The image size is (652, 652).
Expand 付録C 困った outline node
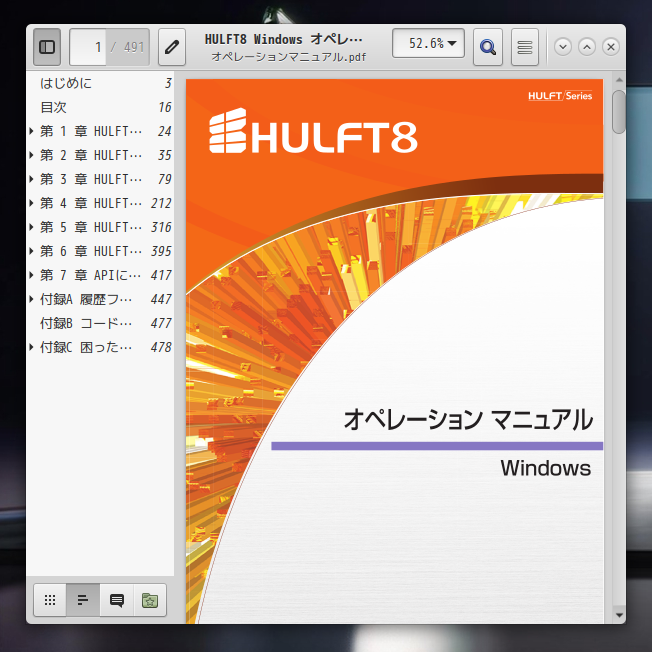32,347
